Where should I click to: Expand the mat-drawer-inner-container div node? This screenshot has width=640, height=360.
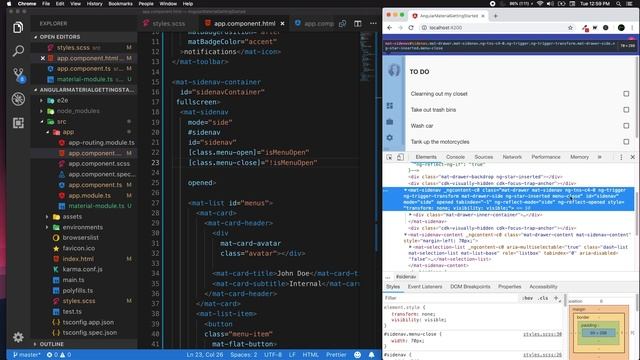pos(411,215)
